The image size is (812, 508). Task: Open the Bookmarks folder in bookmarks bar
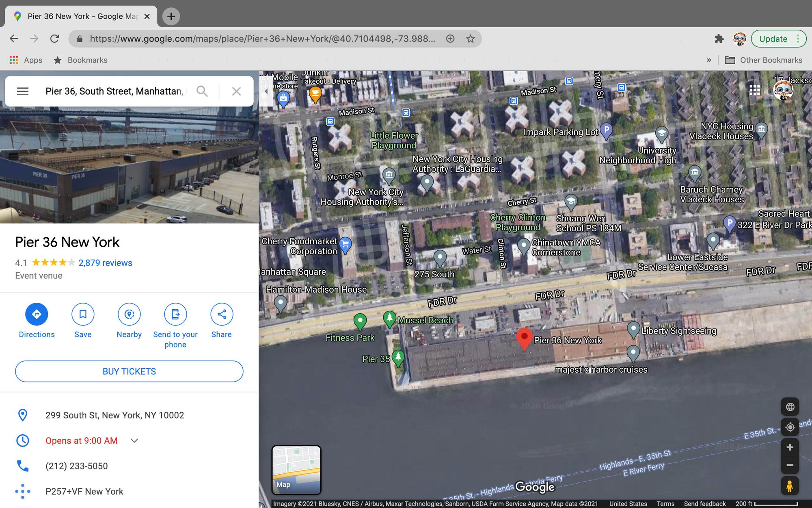(80, 60)
